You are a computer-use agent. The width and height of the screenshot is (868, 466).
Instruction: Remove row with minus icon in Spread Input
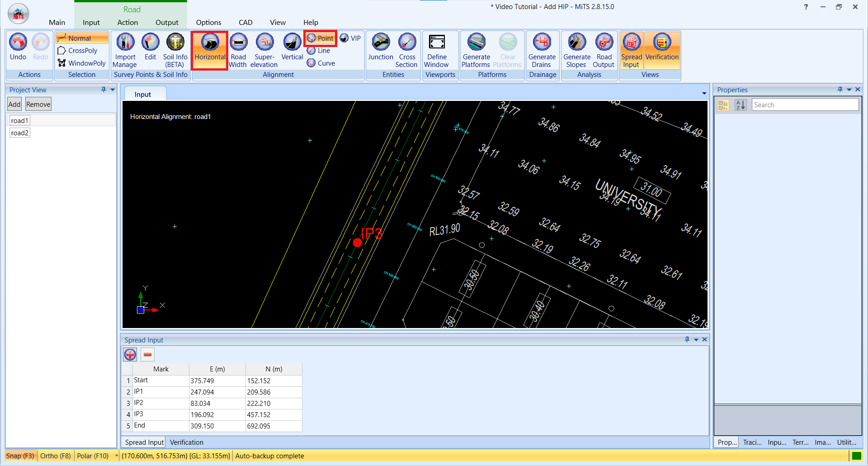pos(147,355)
